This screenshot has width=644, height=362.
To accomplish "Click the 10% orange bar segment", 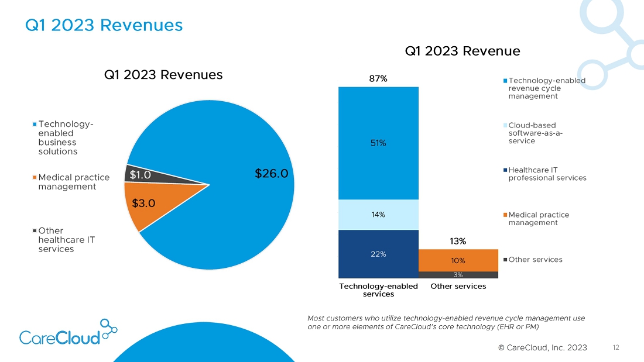I will (458, 260).
